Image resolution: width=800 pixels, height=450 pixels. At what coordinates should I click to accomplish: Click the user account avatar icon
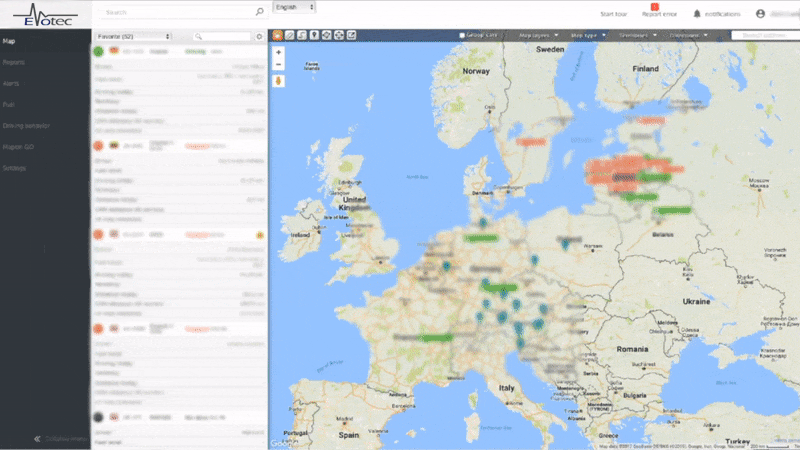pyautogui.click(x=760, y=14)
